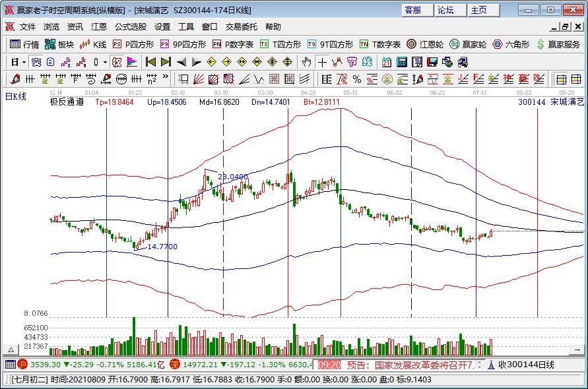Open the 公式选股 menu
588x389 pixels.
(x=130, y=27)
